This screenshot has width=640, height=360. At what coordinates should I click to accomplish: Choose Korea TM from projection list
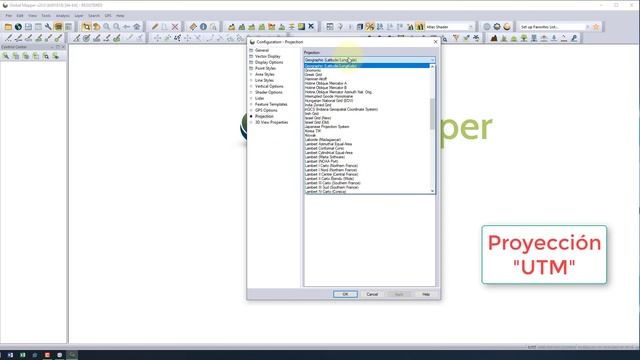(313, 131)
